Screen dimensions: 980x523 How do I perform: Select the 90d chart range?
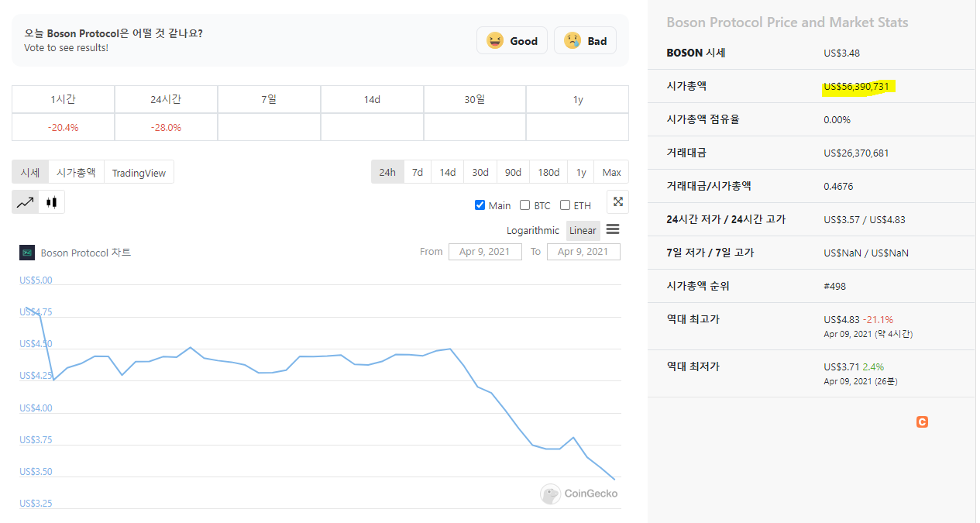[x=513, y=172]
